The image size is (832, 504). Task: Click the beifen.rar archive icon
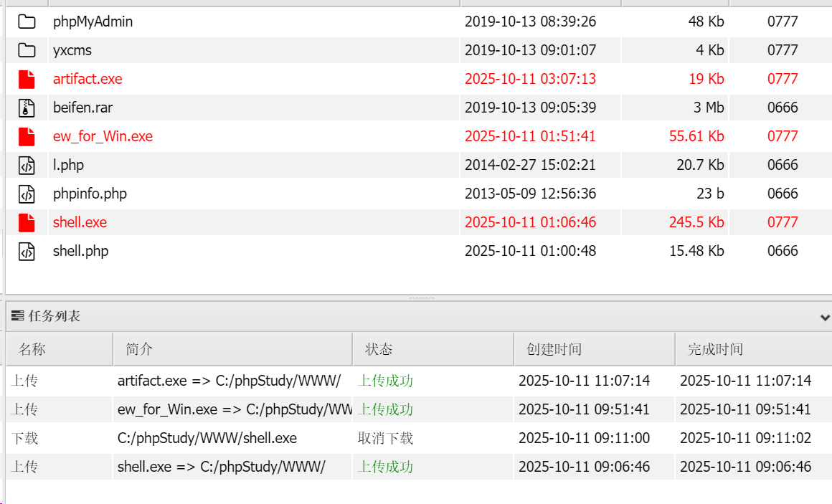[x=27, y=108]
